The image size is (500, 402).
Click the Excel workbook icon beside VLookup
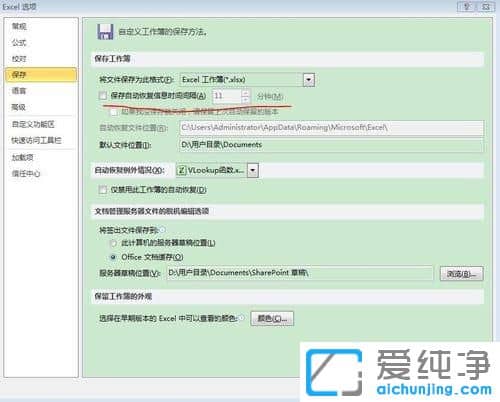(x=182, y=170)
